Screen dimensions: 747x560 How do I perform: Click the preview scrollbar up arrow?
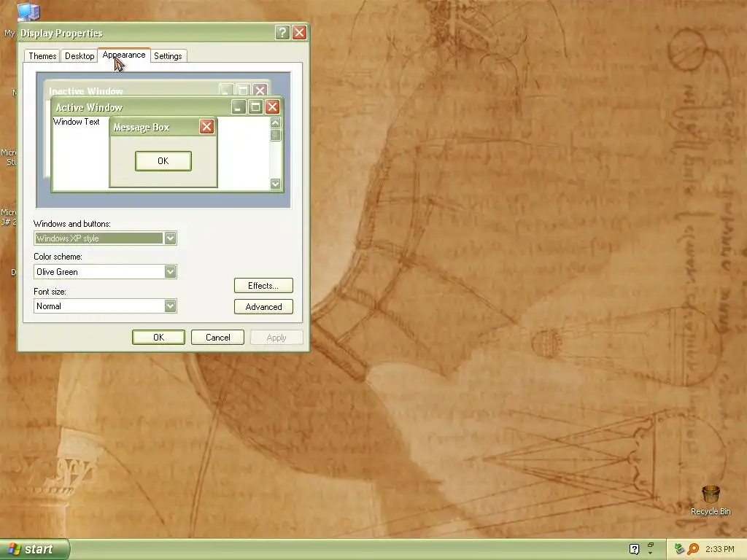coord(275,122)
